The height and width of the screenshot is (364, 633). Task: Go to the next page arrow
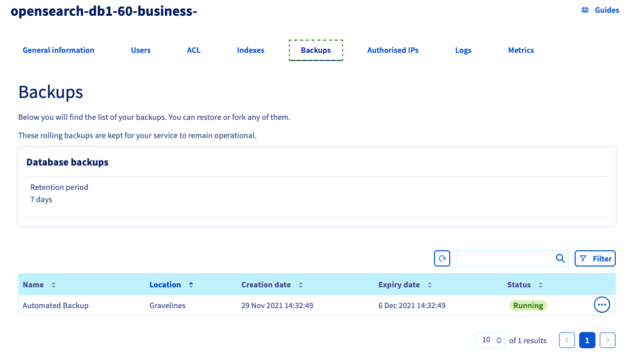607,340
